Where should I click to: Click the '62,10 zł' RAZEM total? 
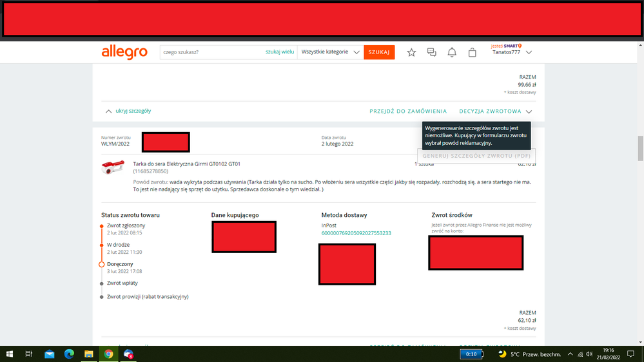coord(527,320)
